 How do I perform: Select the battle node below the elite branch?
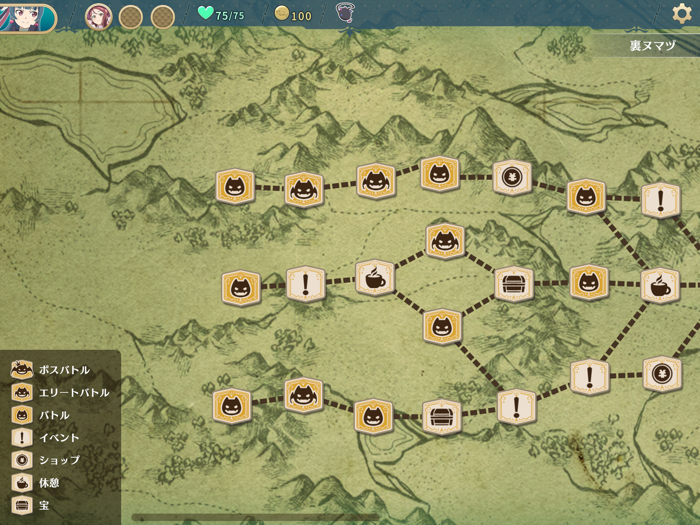(x=442, y=327)
